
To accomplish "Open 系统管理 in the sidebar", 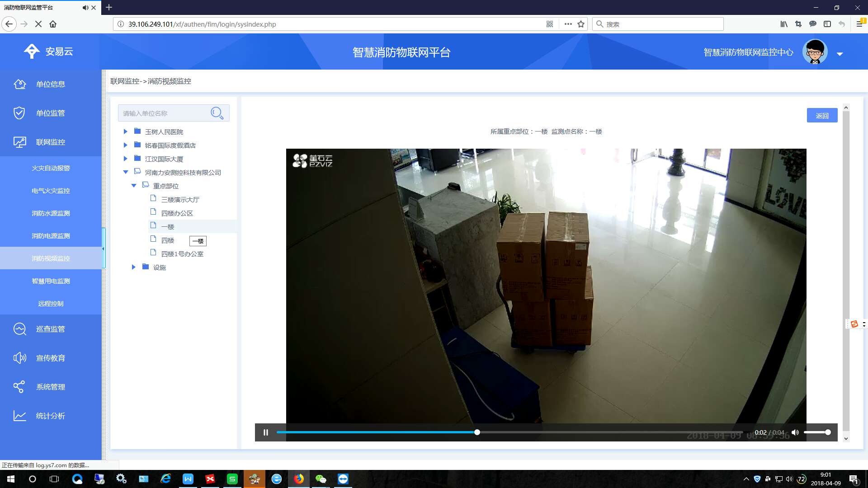I will point(51,387).
